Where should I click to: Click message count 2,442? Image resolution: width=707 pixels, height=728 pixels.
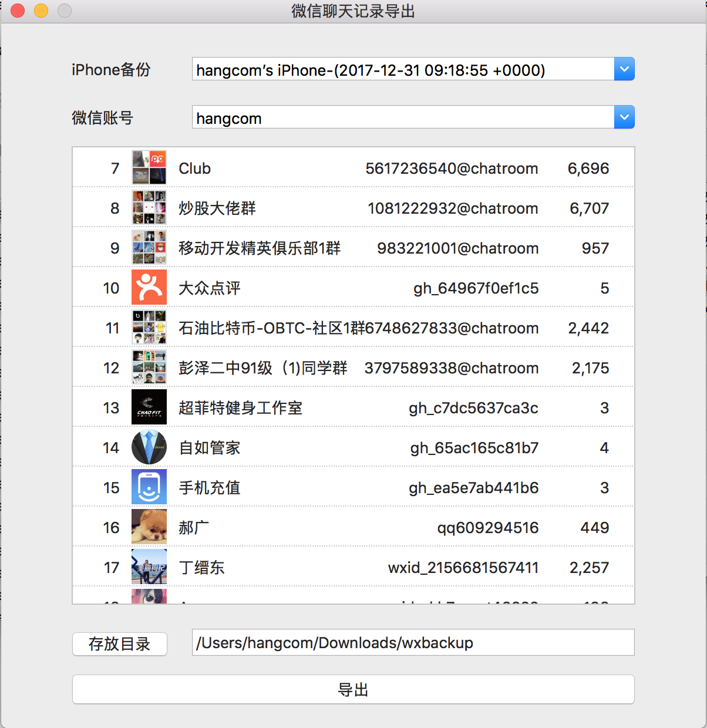point(588,328)
